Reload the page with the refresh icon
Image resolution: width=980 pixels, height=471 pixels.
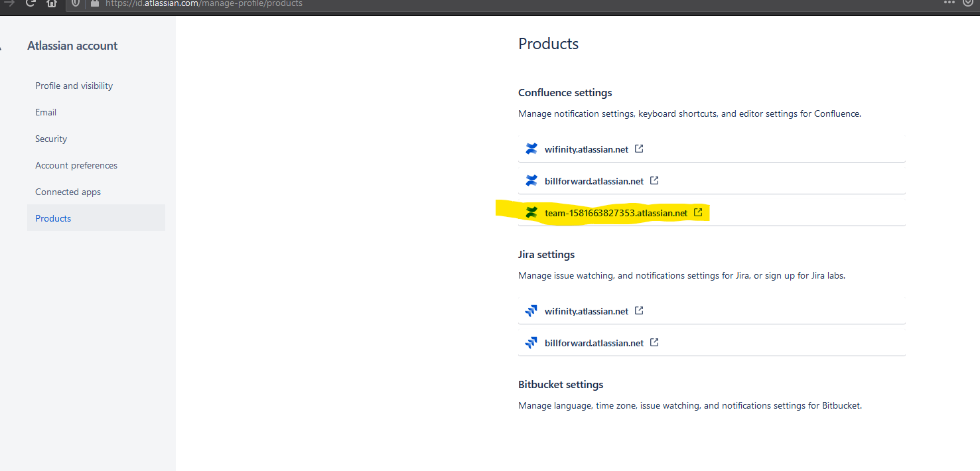31,3
